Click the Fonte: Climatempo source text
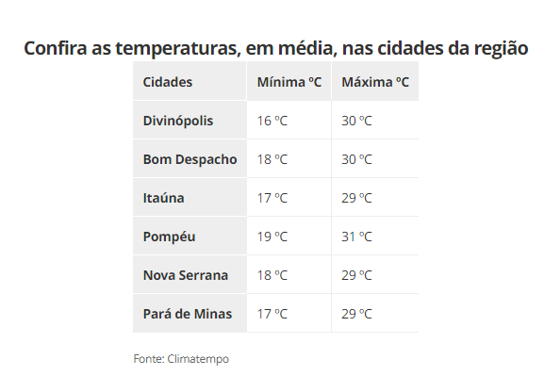544x392 pixels. point(181,359)
